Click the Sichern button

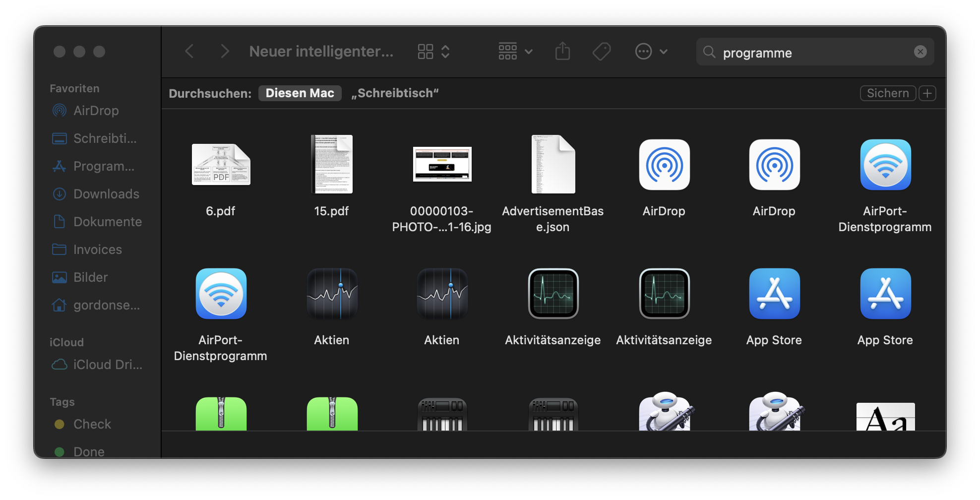887,93
